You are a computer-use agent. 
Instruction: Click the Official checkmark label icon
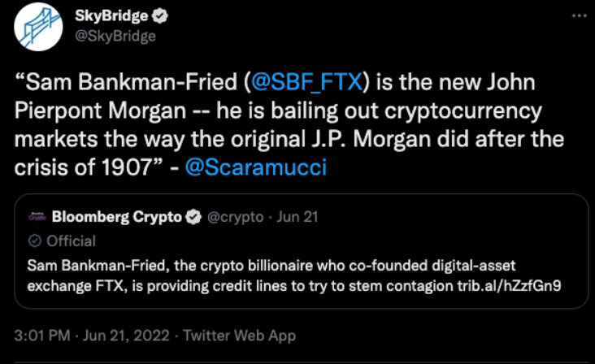click(x=34, y=240)
